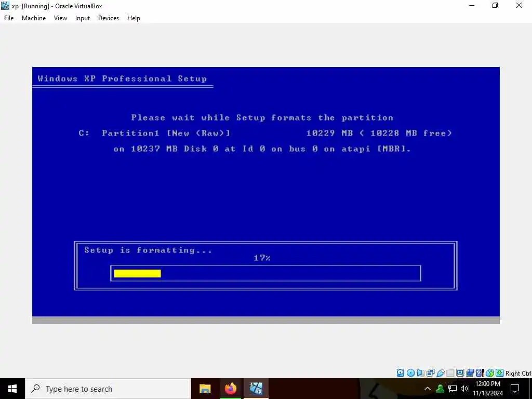Click 'Please wait while Setup formats the partition'

262,118
